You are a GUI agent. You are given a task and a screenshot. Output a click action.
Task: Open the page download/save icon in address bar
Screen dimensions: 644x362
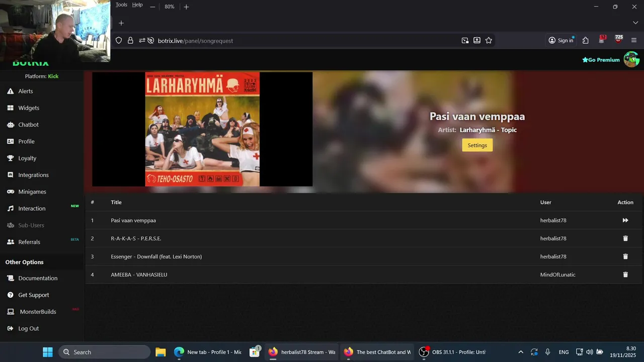point(477,41)
